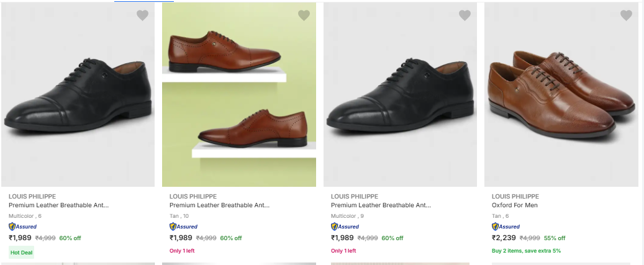Click Assured badge under Oxford For Men
This screenshot has height=265, width=644.
point(506,227)
